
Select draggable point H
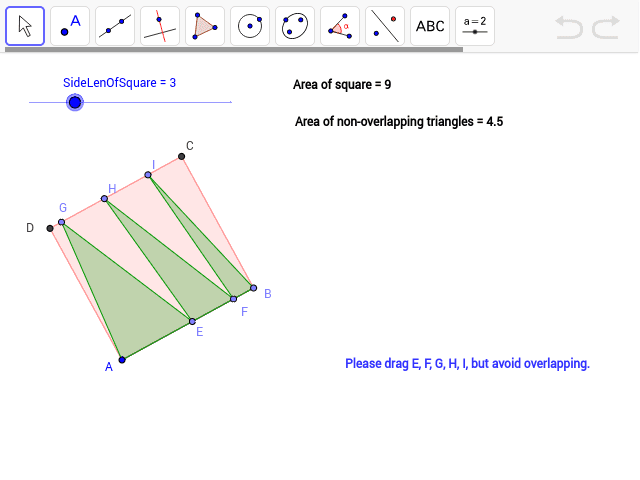tap(104, 199)
